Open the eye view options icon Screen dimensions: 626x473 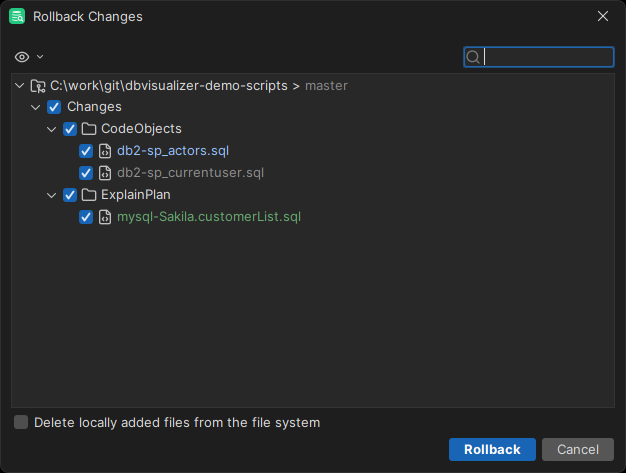click(x=22, y=57)
